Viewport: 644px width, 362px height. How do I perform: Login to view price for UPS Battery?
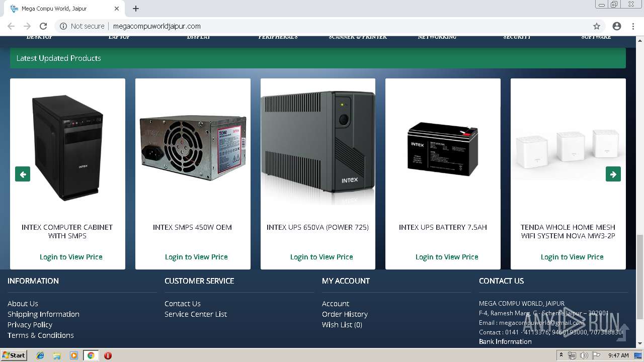pyautogui.click(x=447, y=257)
